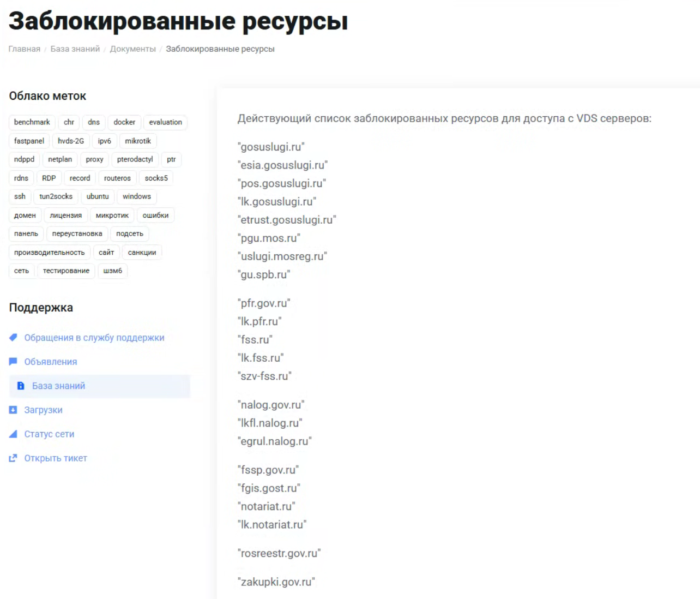
Task: Select the сеть tag
Action: [x=22, y=271]
